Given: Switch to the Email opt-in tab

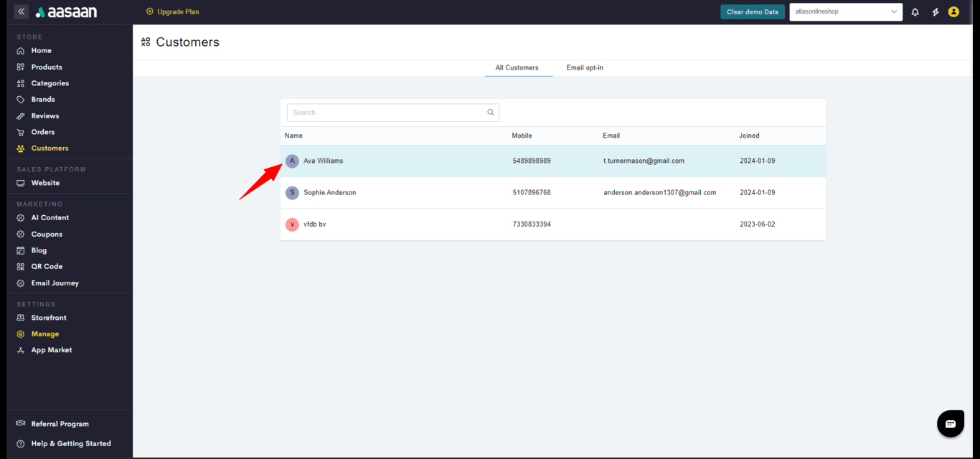Looking at the screenshot, I should pyautogui.click(x=585, y=68).
